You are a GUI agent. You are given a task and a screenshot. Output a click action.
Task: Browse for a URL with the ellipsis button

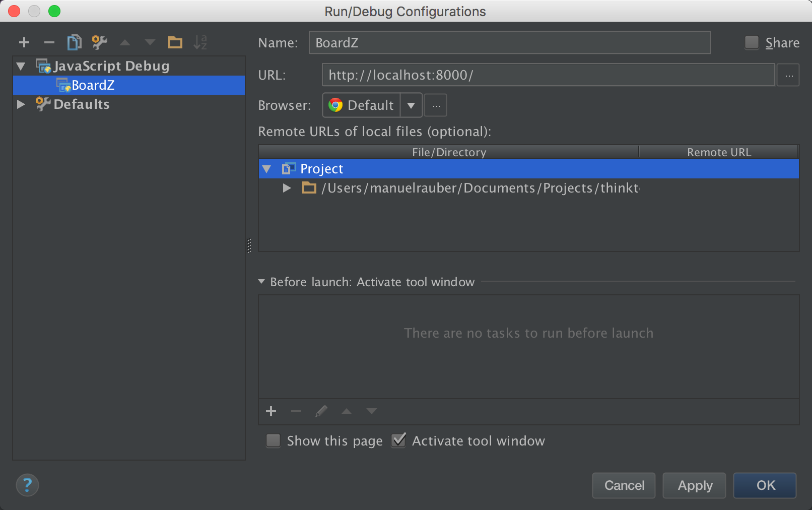click(x=788, y=75)
